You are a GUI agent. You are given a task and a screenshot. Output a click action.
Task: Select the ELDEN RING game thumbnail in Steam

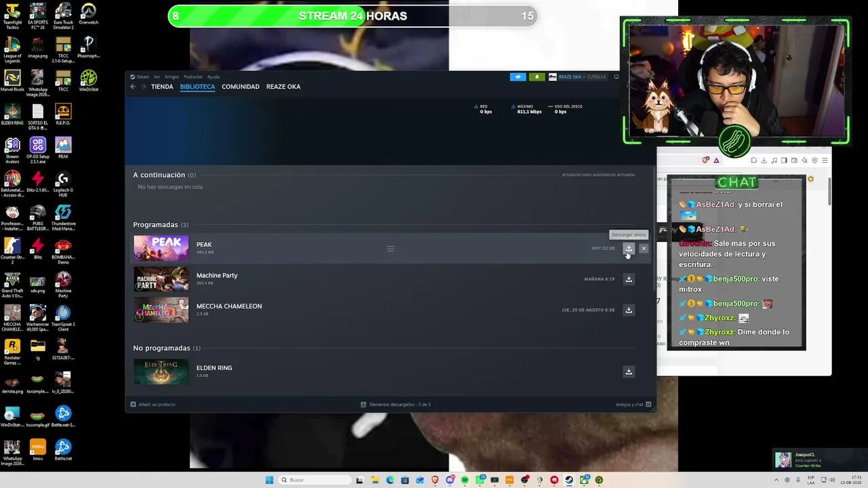[x=161, y=371]
